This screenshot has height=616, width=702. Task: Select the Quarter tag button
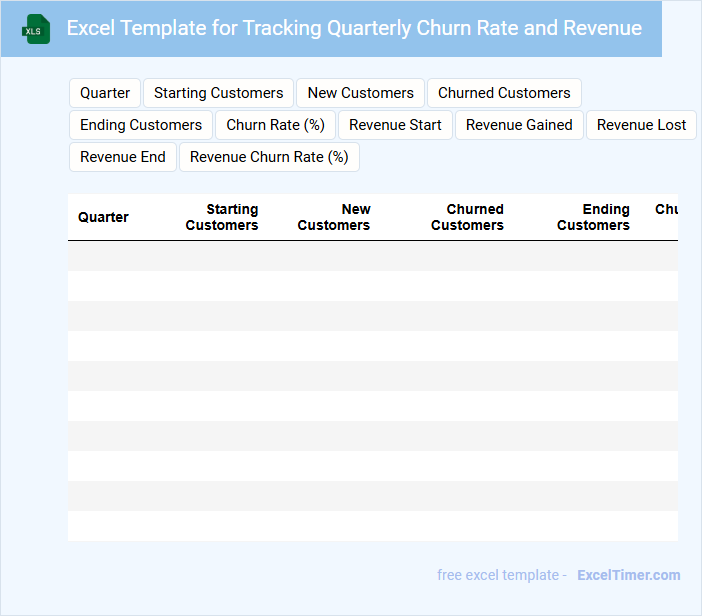(x=105, y=93)
